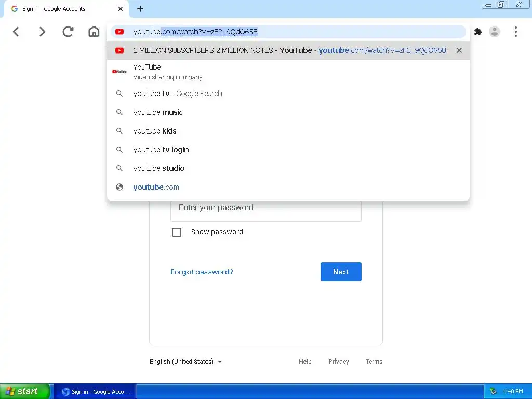The width and height of the screenshot is (532, 399).
Task: Open the user profile avatar icon
Action: point(495,32)
